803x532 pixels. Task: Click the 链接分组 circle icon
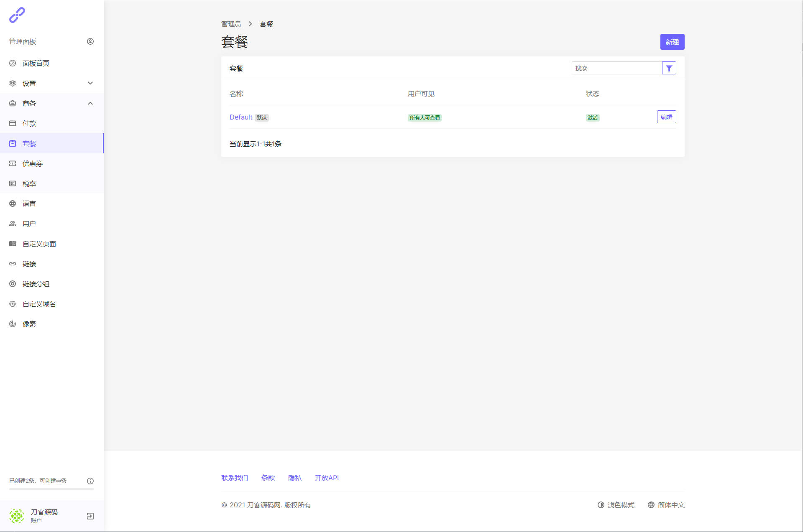coord(13,284)
